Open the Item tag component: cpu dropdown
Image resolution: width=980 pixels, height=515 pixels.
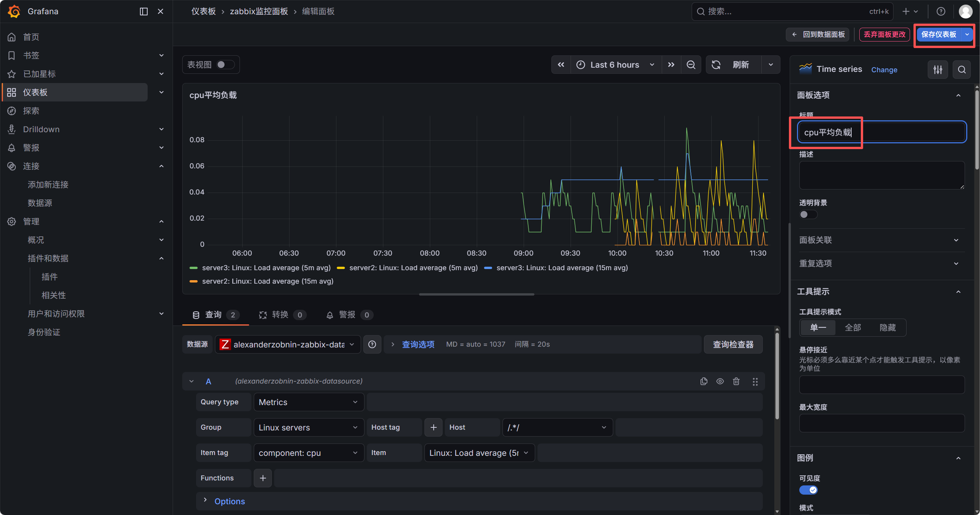pos(309,453)
